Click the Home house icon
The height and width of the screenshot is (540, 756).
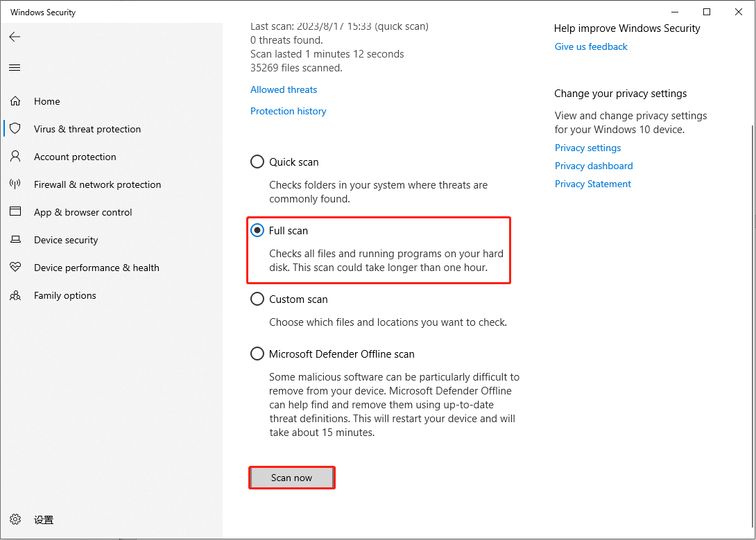coord(15,101)
